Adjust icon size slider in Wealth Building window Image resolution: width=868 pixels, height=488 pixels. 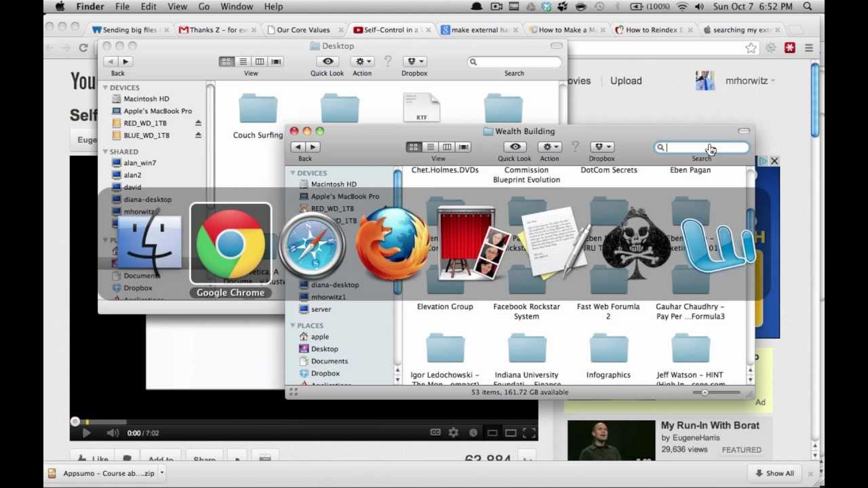(x=717, y=392)
